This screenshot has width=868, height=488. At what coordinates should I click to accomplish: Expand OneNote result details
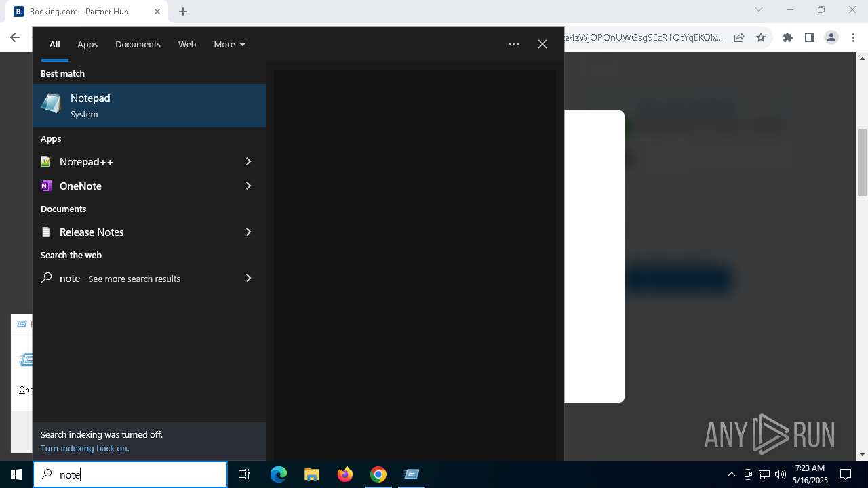click(x=248, y=186)
